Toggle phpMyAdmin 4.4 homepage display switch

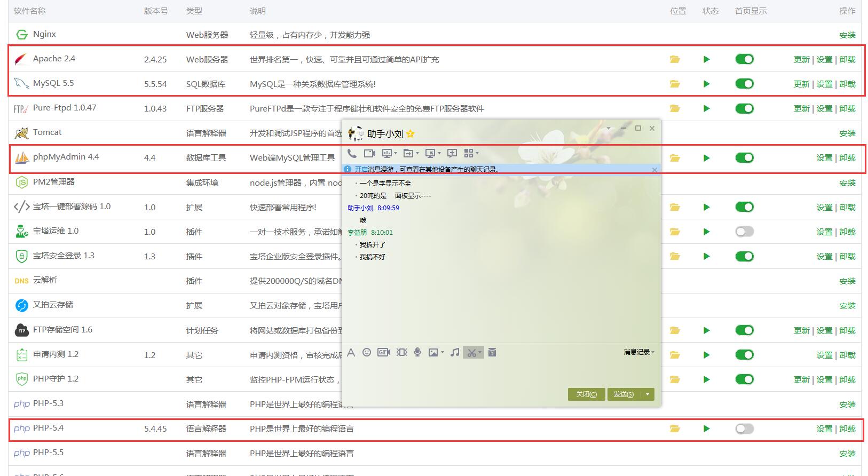point(744,158)
